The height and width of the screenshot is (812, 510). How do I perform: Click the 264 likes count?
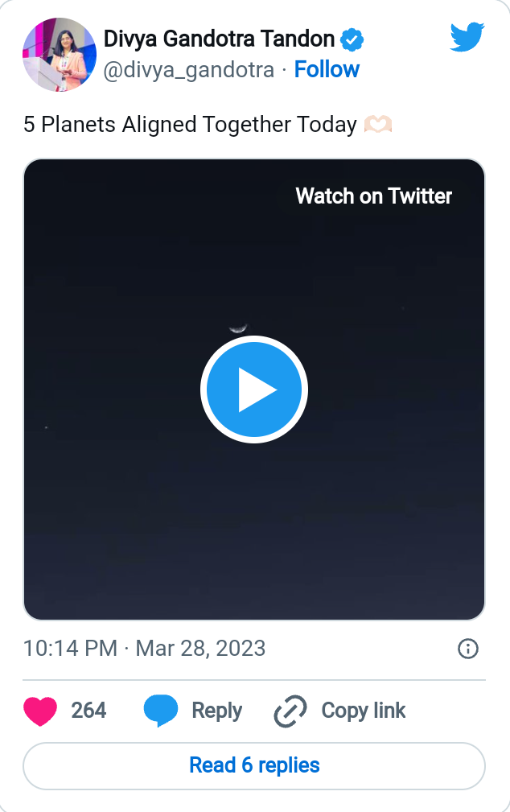(88, 711)
